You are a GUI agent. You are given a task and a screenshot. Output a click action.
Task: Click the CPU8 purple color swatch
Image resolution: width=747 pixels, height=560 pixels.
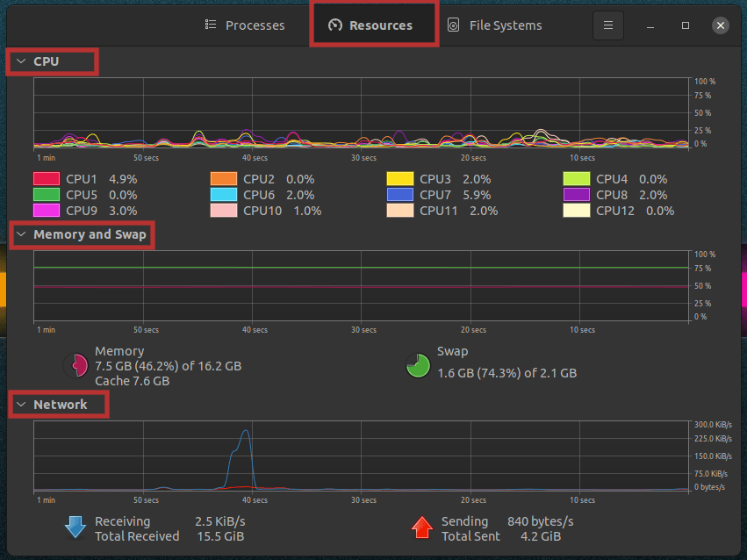coord(576,195)
